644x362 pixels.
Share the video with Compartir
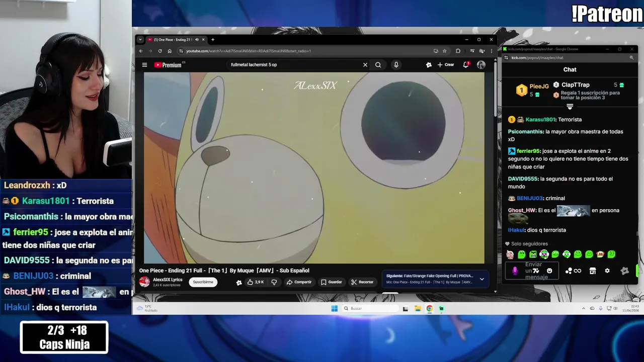point(299,282)
